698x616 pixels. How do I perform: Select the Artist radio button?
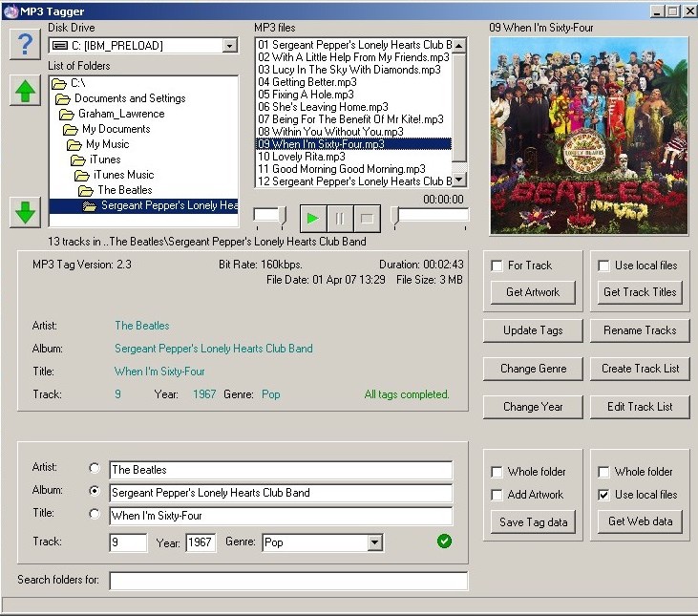pyautogui.click(x=94, y=468)
